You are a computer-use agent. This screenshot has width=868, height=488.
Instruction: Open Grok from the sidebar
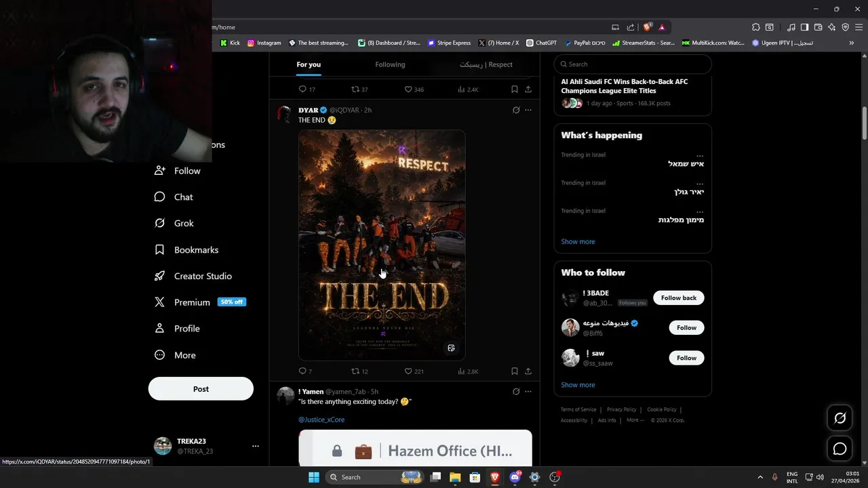pyautogui.click(x=174, y=223)
